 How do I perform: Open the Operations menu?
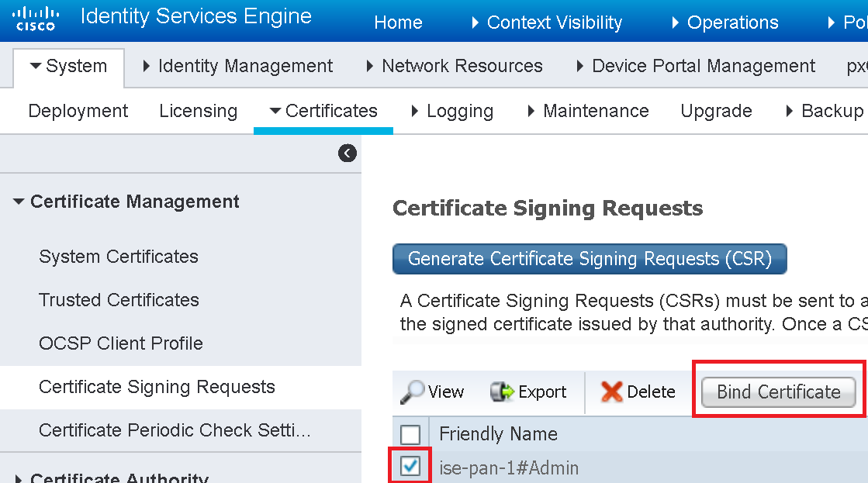(x=731, y=22)
